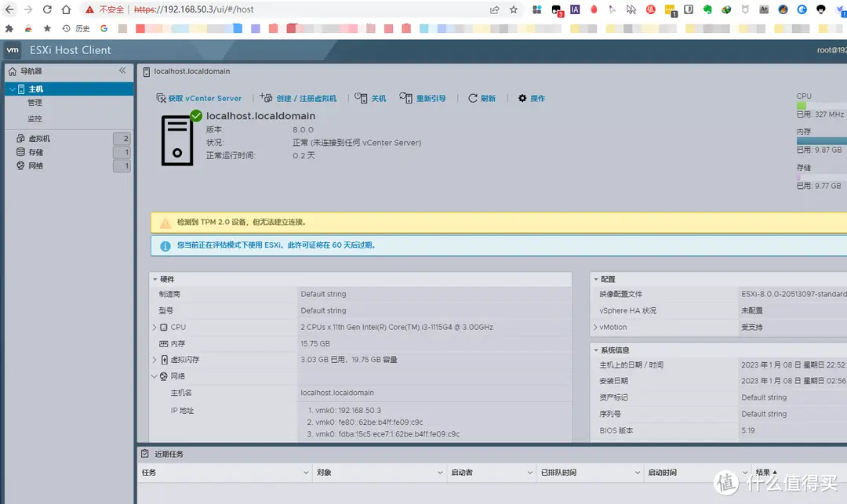Screen dimensions: 847x504
Task: Open the Evernote elephant extension
Action: tap(707, 9)
